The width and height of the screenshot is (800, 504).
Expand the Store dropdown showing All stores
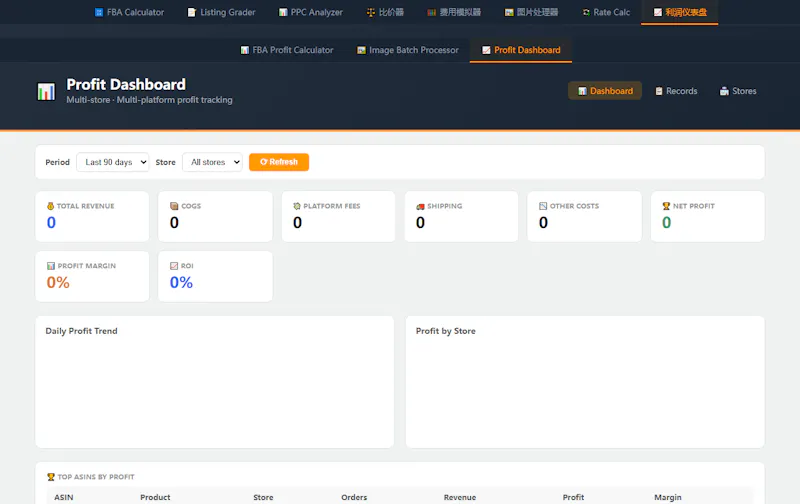coord(212,162)
